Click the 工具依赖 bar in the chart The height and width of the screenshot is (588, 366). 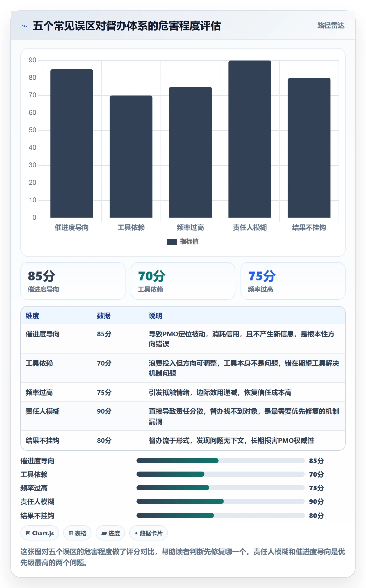pos(131,156)
